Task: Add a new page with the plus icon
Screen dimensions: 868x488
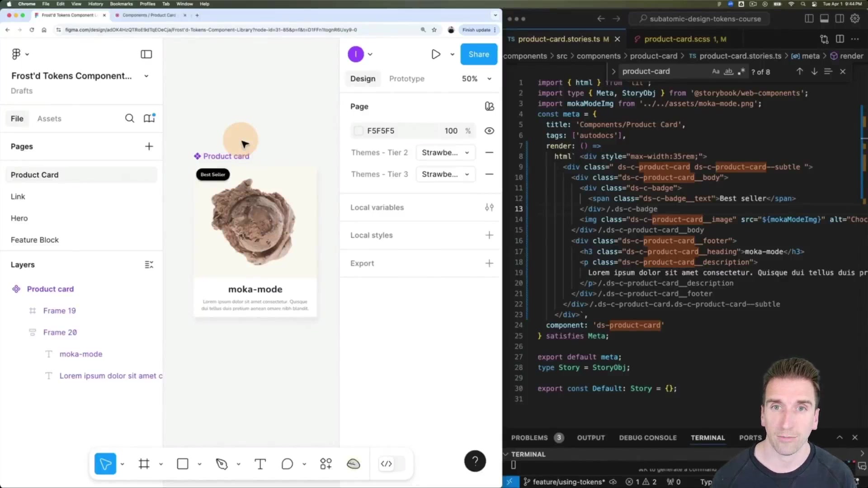Action: point(149,146)
